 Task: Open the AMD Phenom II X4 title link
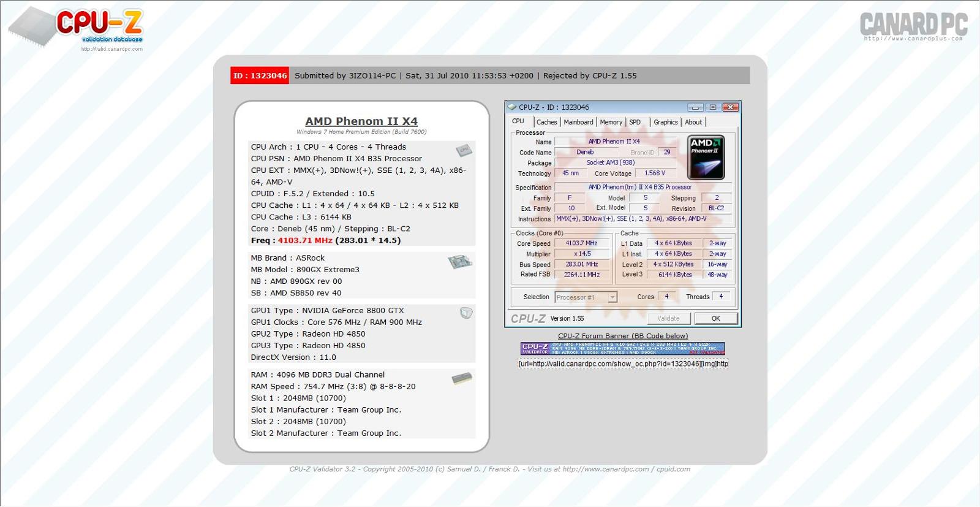[x=361, y=121]
